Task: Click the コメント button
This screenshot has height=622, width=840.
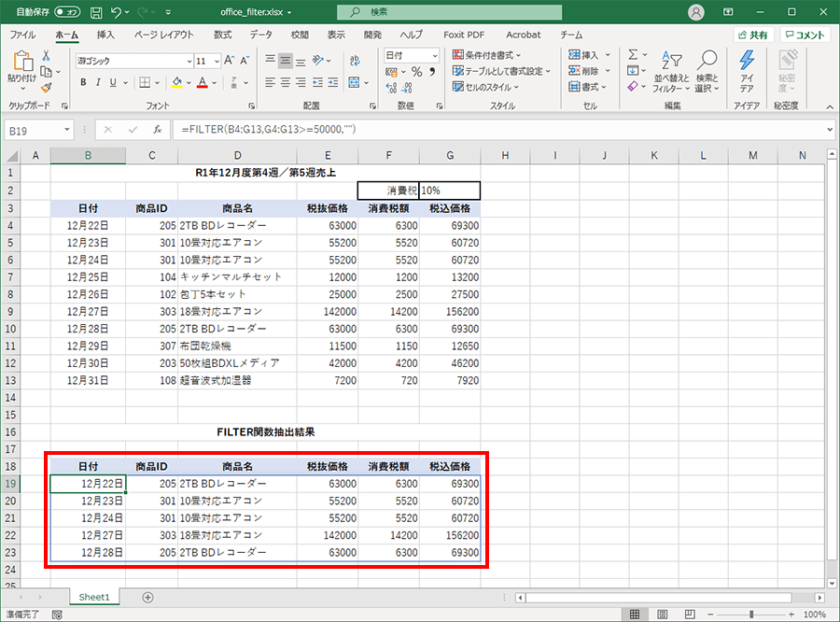Action: click(x=805, y=35)
